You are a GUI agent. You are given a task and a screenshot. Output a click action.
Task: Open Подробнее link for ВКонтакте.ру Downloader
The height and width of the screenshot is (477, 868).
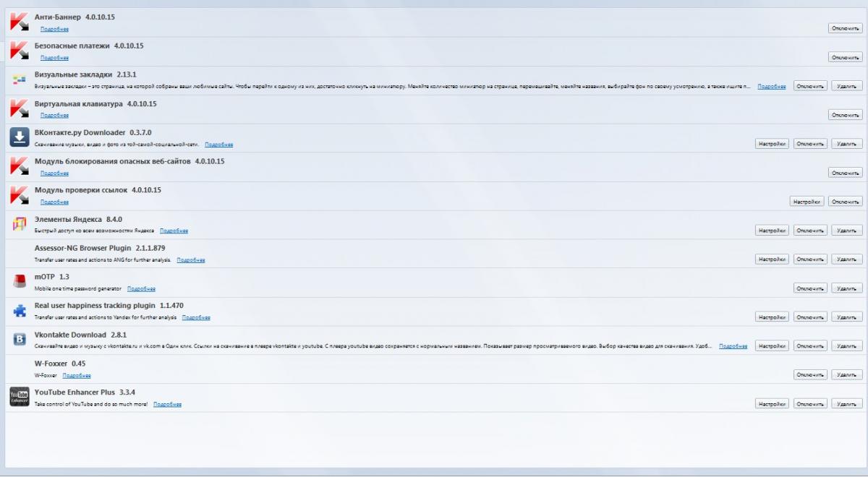coord(218,145)
